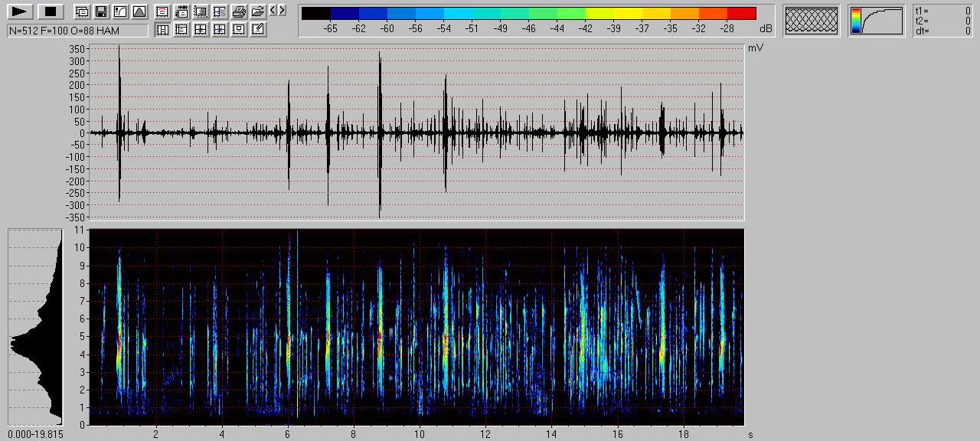Click the left arrow scroll button
The image size is (980, 441).
tap(273, 11)
